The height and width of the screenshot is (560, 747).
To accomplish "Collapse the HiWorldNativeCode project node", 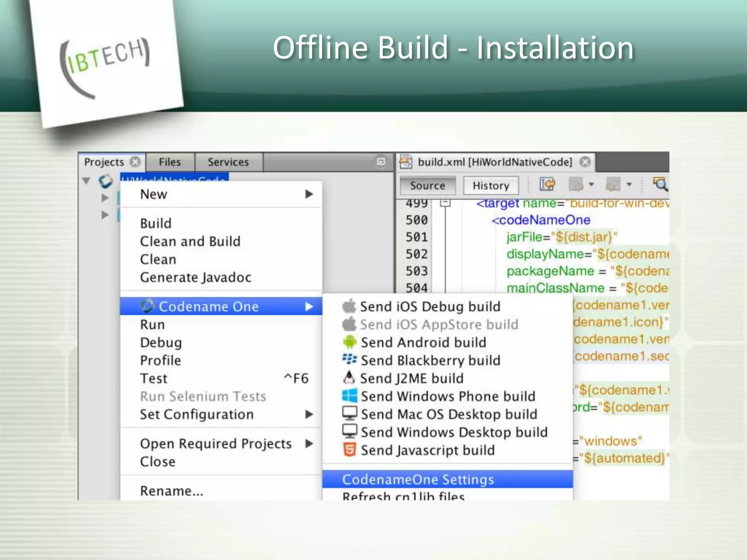I will click(86, 180).
